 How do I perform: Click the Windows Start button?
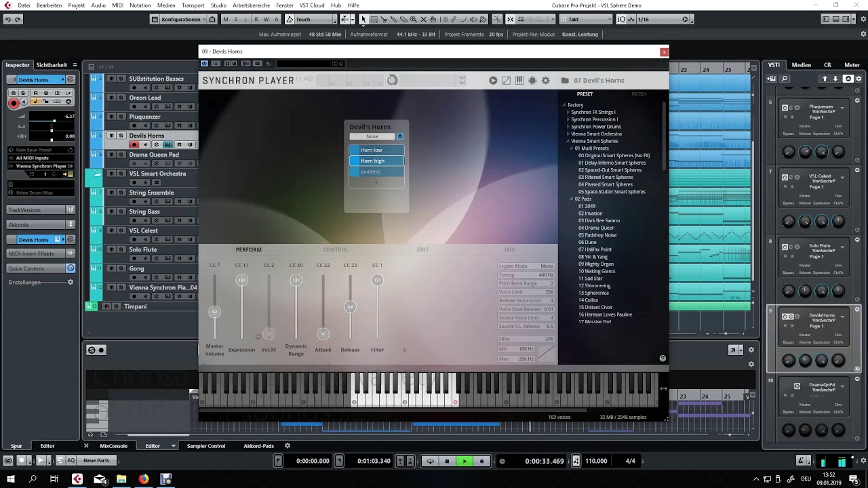point(11,479)
